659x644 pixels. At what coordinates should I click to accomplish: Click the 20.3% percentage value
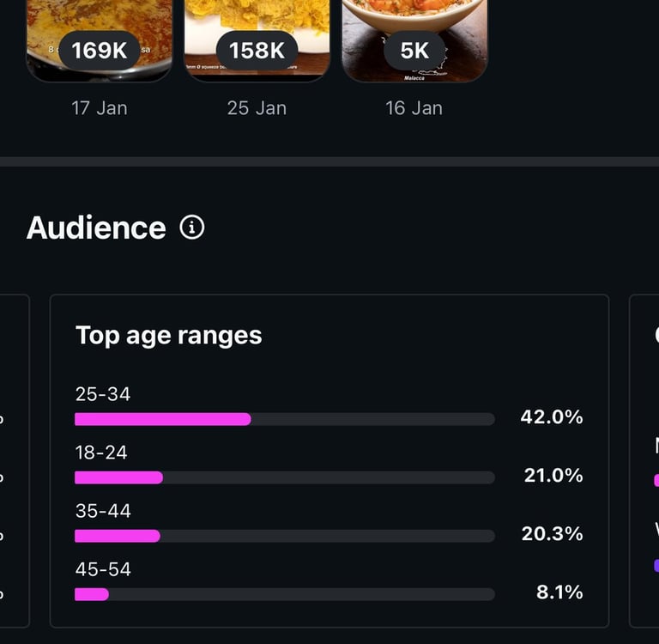552,534
